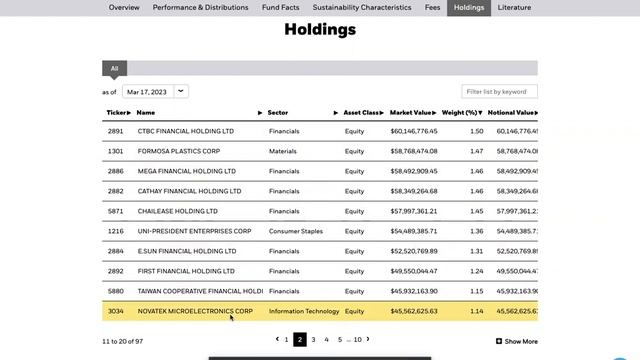Jump to last page 10
The image size is (640, 360).
pyautogui.click(x=358, y=340)
